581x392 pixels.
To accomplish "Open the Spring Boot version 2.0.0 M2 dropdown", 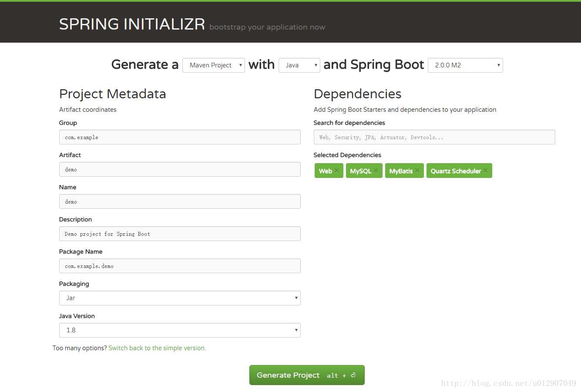I will click(465, 65).
